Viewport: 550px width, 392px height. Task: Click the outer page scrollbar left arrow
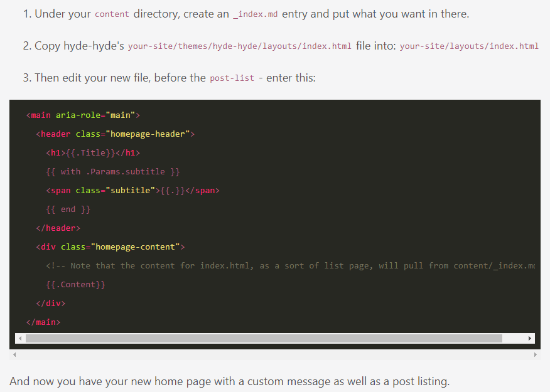[x=14, y=354]
